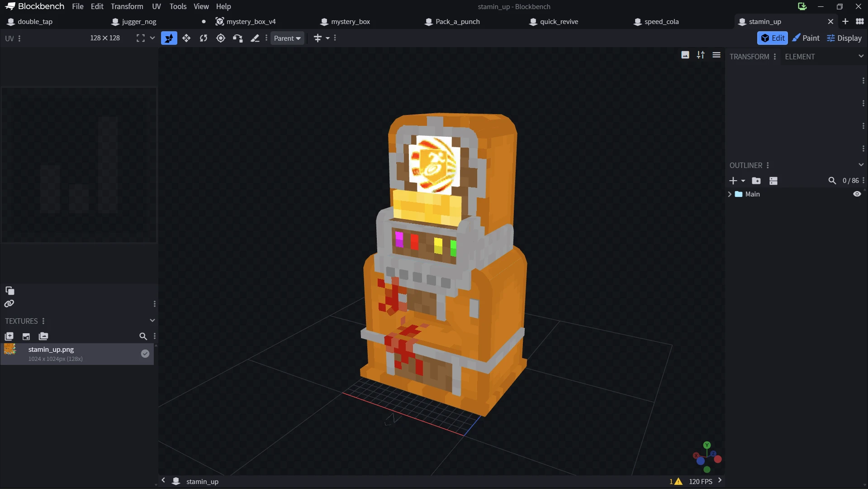The width and height of the screenshot is (868, 489).
Task: Switch to the double_tap tab
Action: click(35, 22)
